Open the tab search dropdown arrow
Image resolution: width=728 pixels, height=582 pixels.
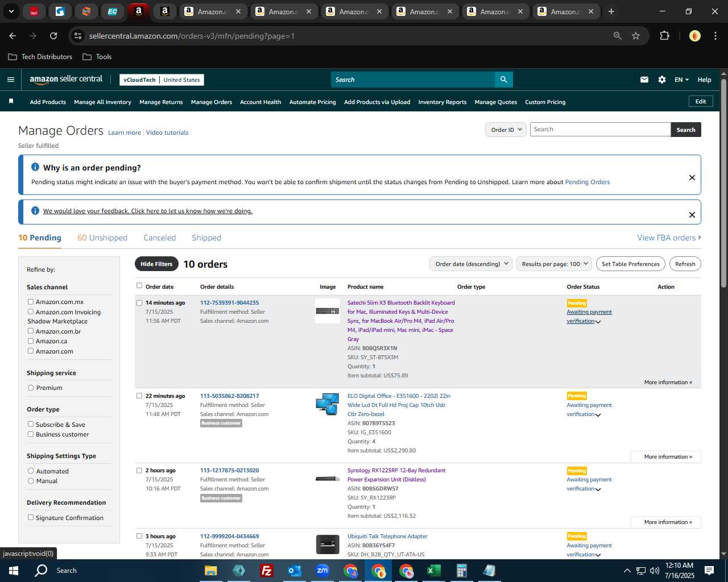click(x=11, y=11)
